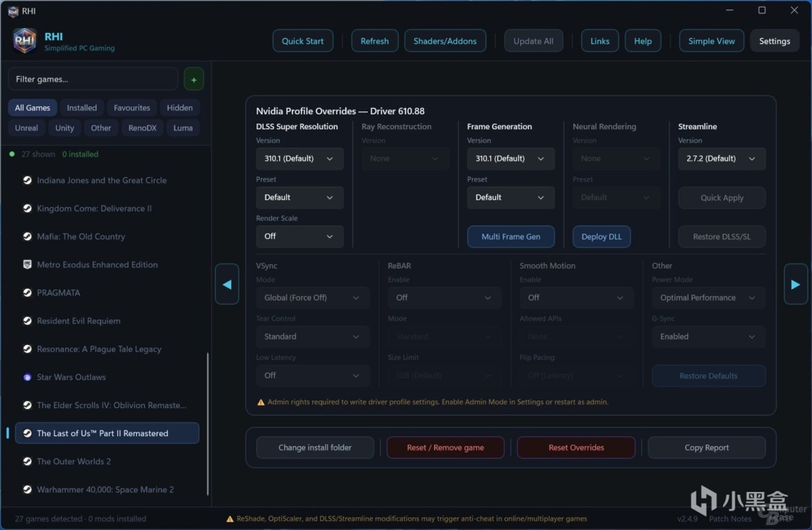Screen dimensions: 812x530
Task: Click Steam icon beside The Outer Worlds 2
Action: pyautogui.click(x=27, y=462)
